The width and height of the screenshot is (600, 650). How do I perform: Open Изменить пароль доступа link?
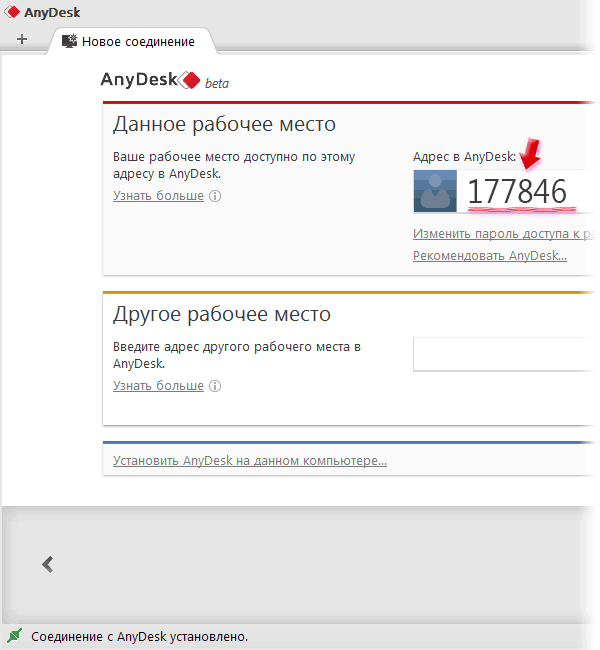pyautogui.click(x=506, y=234)
